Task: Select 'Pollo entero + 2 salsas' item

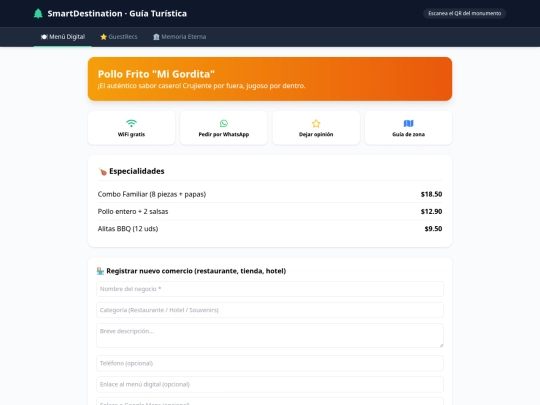Action: click(133, 211)
